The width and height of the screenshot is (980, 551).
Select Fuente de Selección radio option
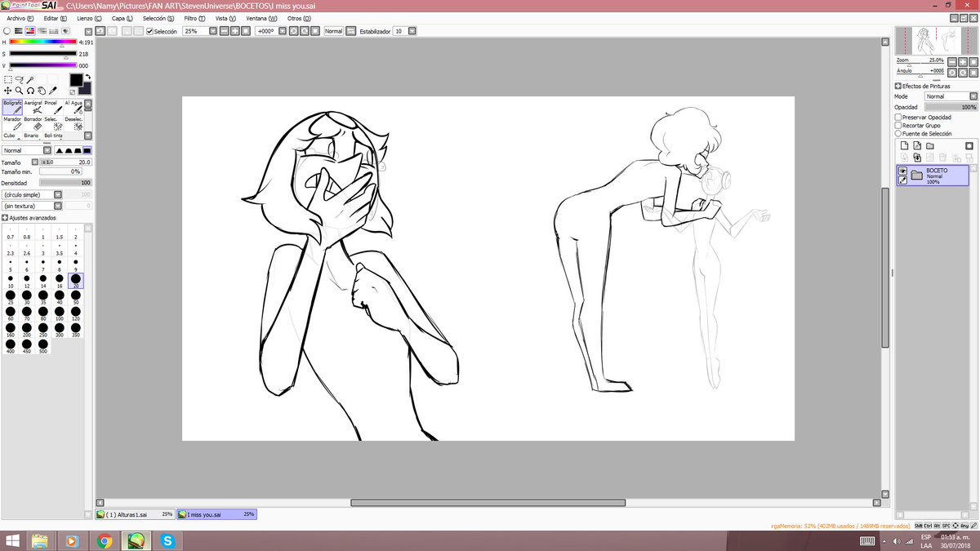click(898, 133)
